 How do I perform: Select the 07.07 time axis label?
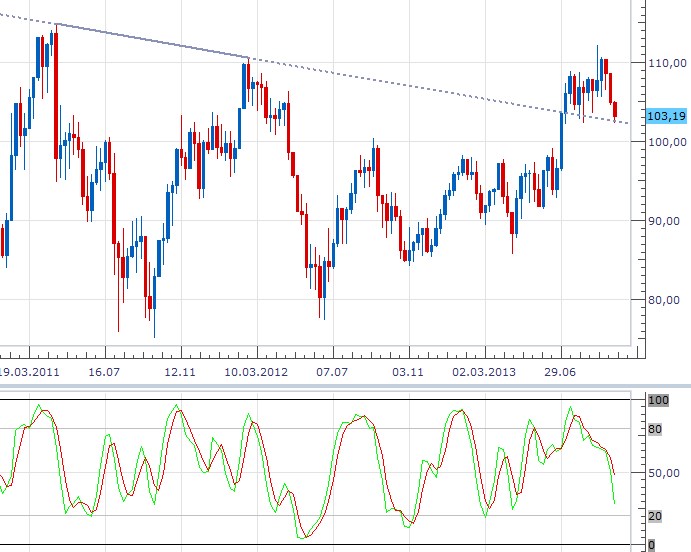point(332,371)
